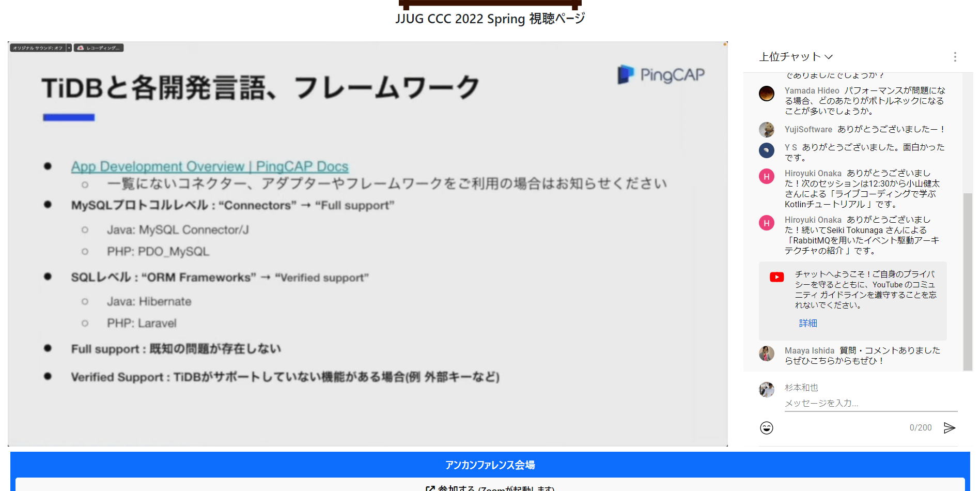Click the Yamada Hideo username
The image size is (980, 491).
tap(812, 90)
